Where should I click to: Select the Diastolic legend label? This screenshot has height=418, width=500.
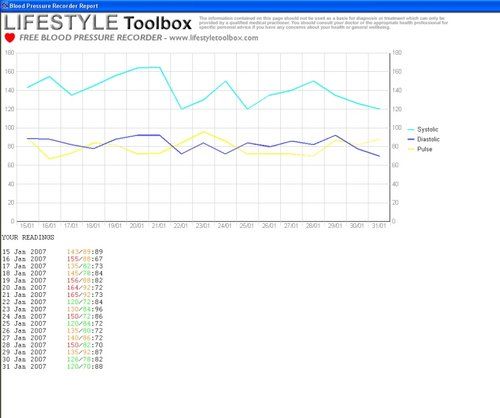(x=428, y=139)
